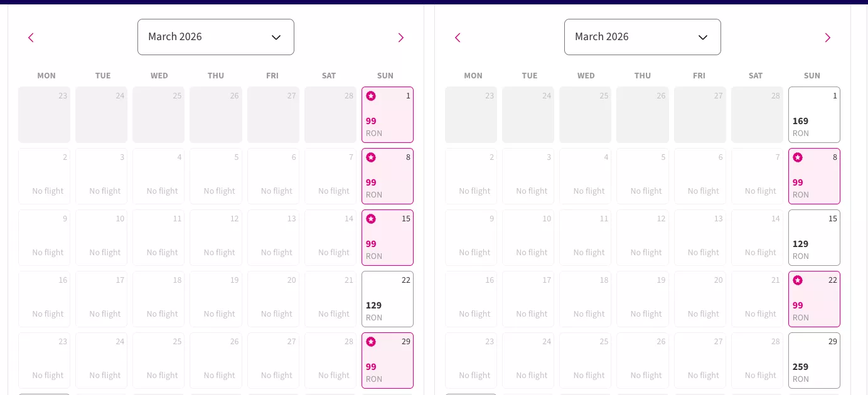868x395 pixels.
Task: Choose return March 1 for 169 RON
Action: (x=814, y=115)
